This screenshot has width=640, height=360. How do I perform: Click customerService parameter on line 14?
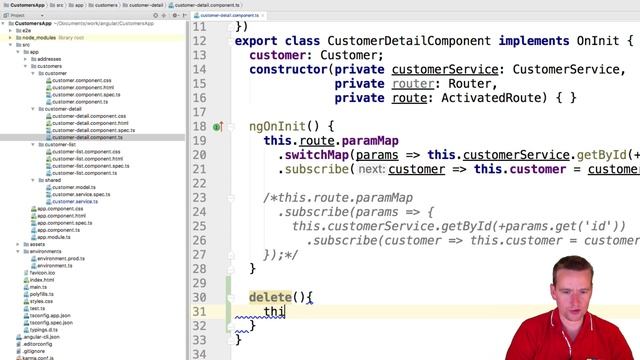click(x=445, y=70)
